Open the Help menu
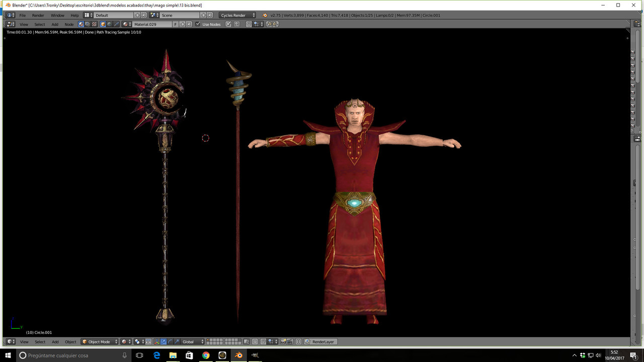This screenshot has height=362, width=644. (x=74, y=15)
